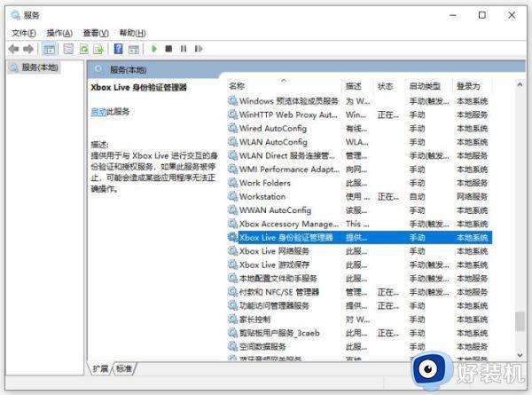Click gear icon of Workstation service
Viewport: 532px width, 395px height.
coord(232,196)
